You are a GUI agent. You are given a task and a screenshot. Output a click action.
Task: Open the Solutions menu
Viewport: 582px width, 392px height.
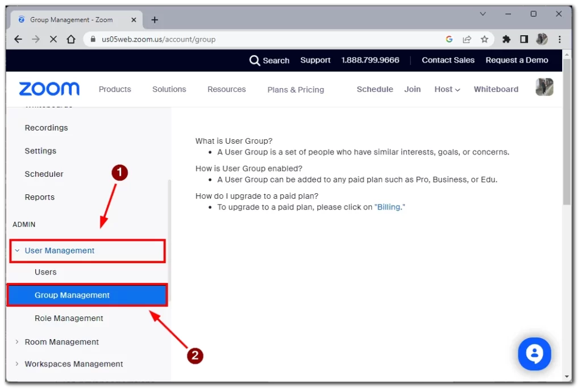pos(169,89)
